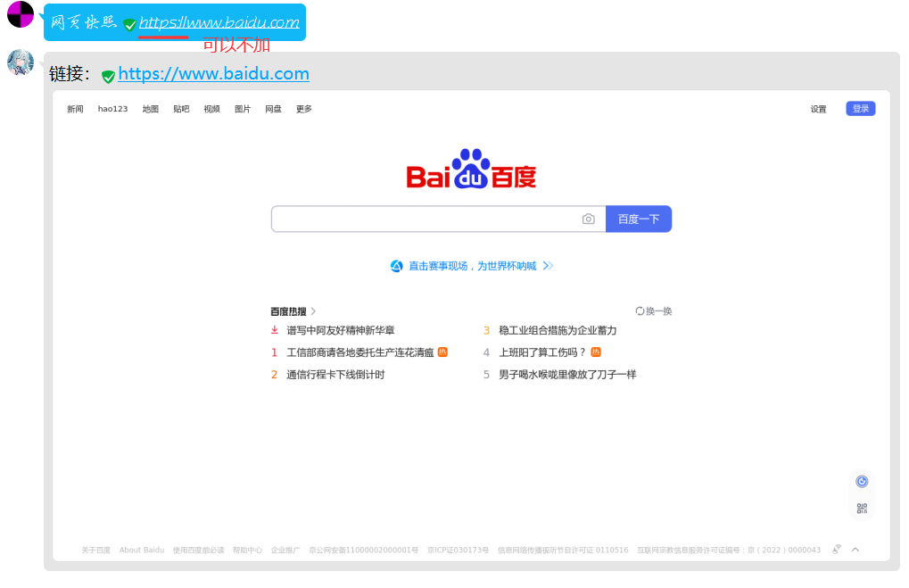Click the refresh icon next to 换一换

click(x=640, y=311)
